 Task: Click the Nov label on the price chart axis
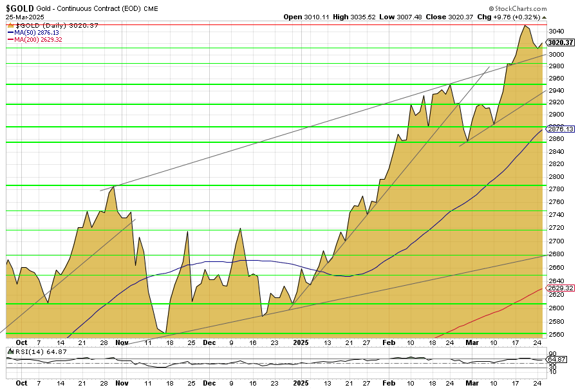click(122, 343)
